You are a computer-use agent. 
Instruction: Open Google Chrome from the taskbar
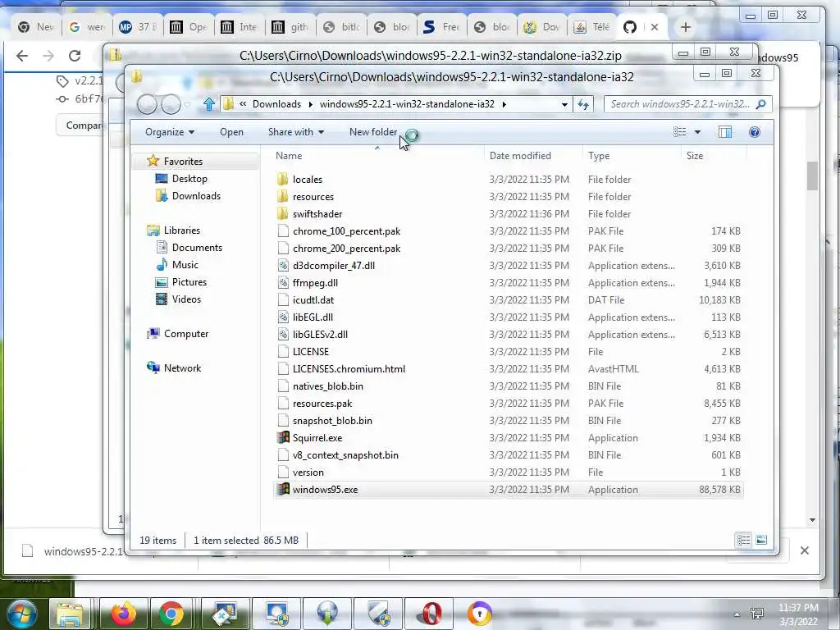coord(171,614)
